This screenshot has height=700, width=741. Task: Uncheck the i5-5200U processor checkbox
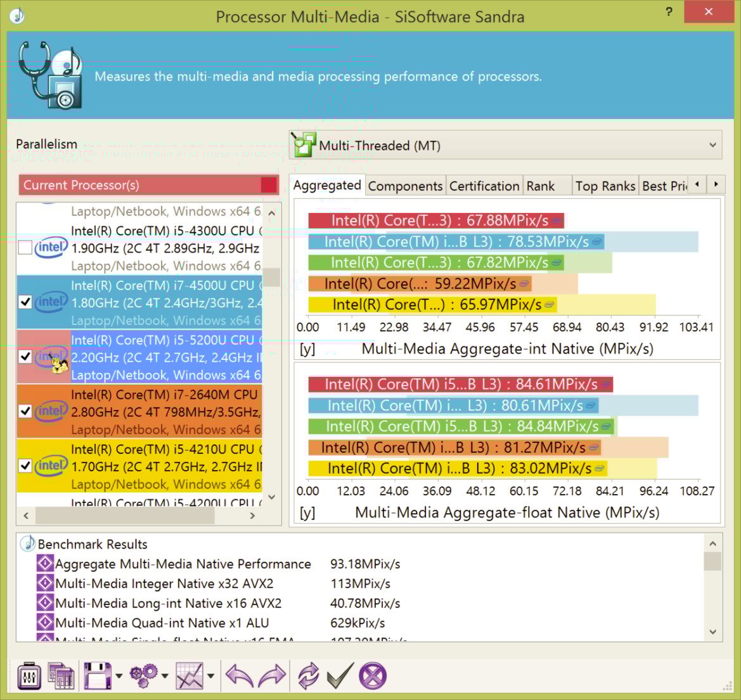click(x=25, y=357)
